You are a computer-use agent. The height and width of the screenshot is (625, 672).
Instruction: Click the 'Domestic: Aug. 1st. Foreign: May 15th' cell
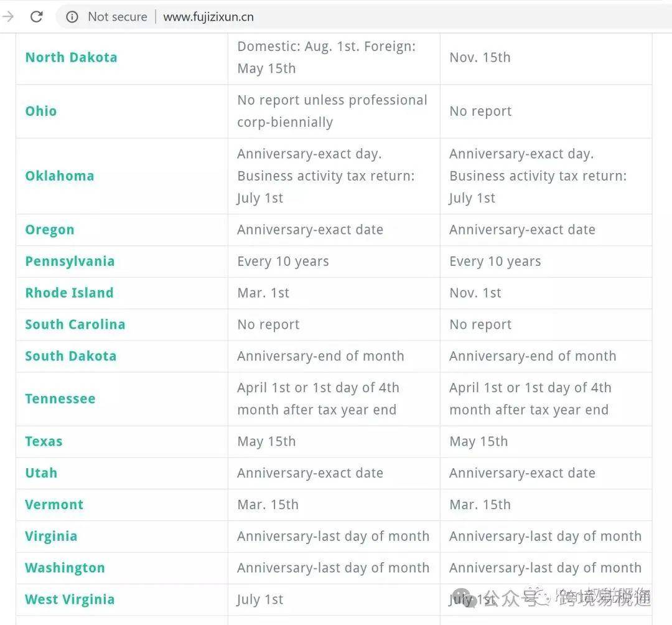point(334,58)
